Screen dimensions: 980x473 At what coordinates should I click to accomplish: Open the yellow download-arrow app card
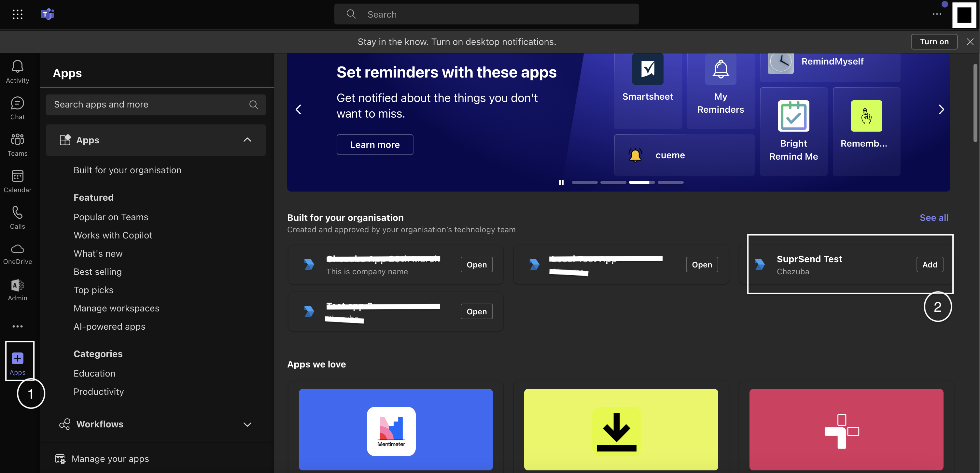(621, 429)
